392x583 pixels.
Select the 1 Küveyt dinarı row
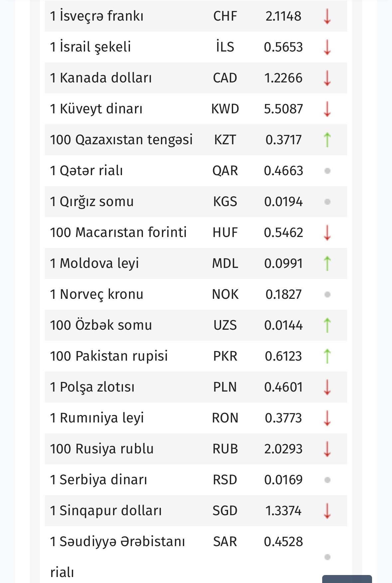pyautogui.click(x=196, y=109)
